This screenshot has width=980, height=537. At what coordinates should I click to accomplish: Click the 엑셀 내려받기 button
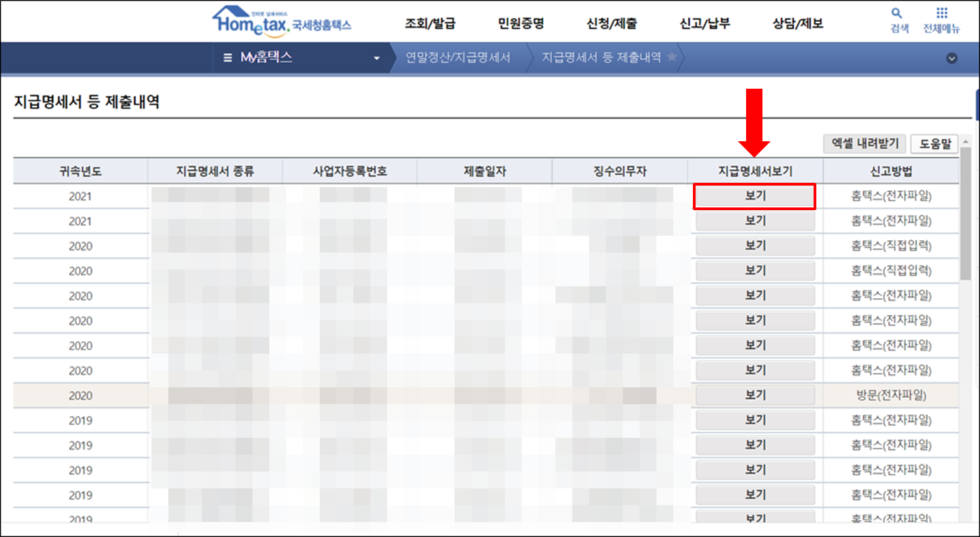(865, 143)
